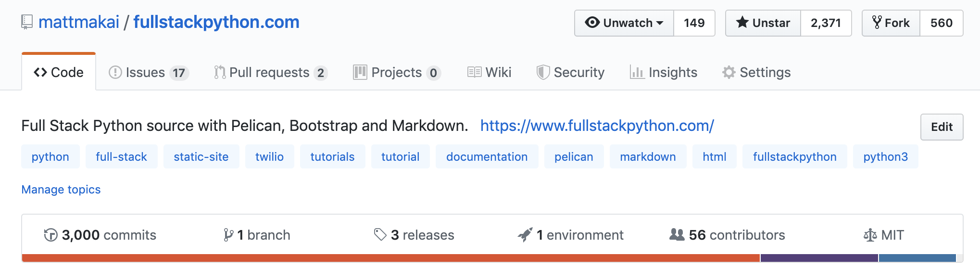The height and width of the screenshot is (270, 980).
Task: Click the Pull requests count badge 2
Action: tap(320, 73)
